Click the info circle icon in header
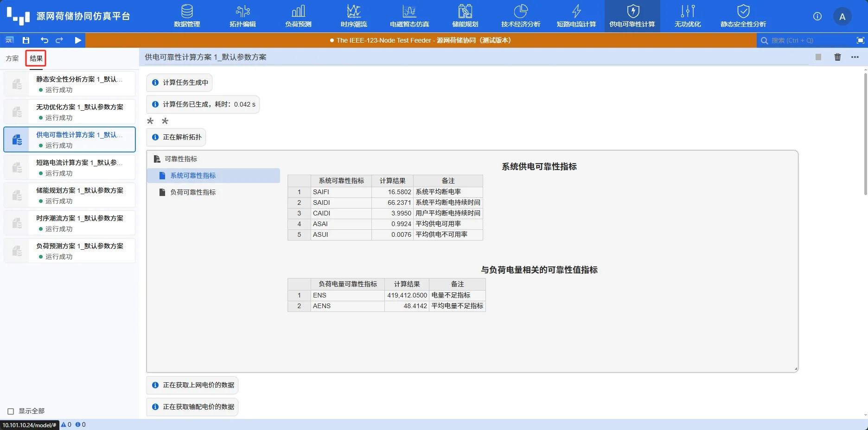The height and width of the screenshot is (430, 868). pos(817,16)
